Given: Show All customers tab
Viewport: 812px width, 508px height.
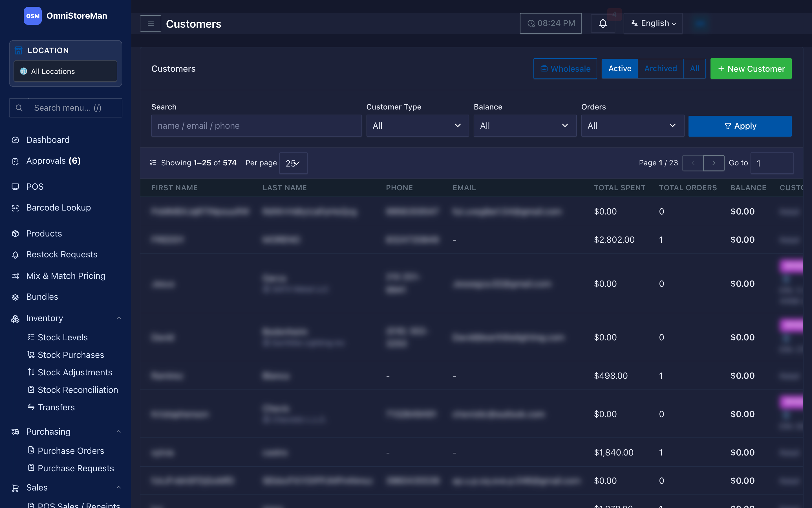Looking at the screenshot, I should [694, 69].
